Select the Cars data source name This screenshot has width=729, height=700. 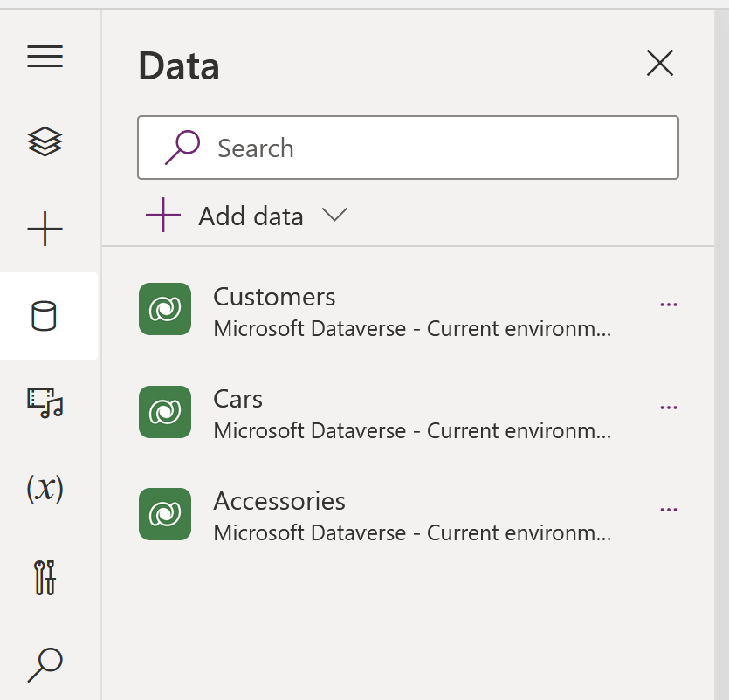coord(237,399)
